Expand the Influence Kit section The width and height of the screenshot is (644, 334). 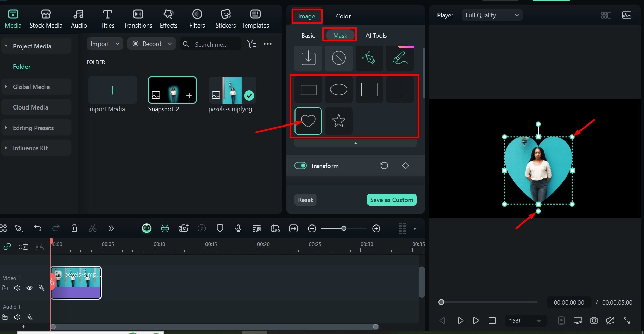coord(6,148)
